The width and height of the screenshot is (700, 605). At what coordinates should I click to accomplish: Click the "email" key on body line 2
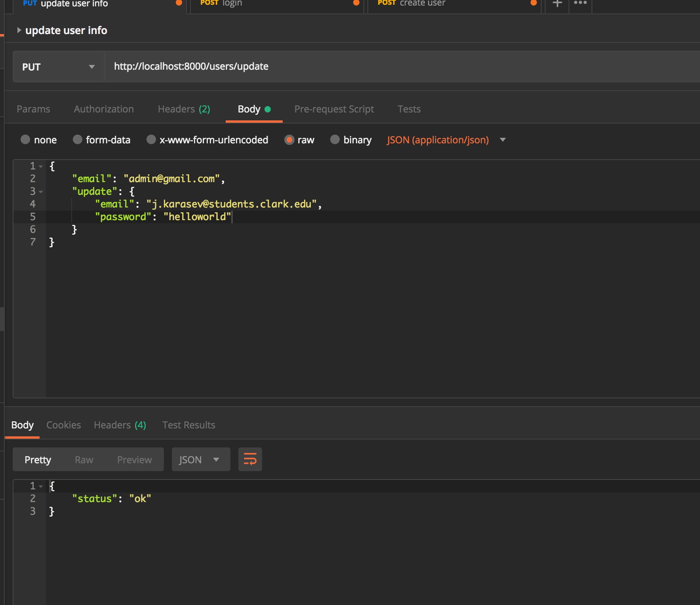tap(92, 179)
